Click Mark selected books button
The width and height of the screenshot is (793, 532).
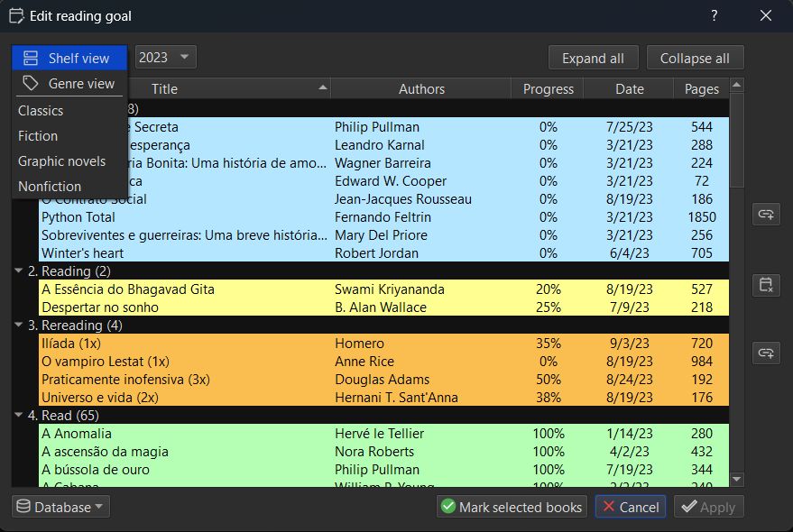point(512,507)
